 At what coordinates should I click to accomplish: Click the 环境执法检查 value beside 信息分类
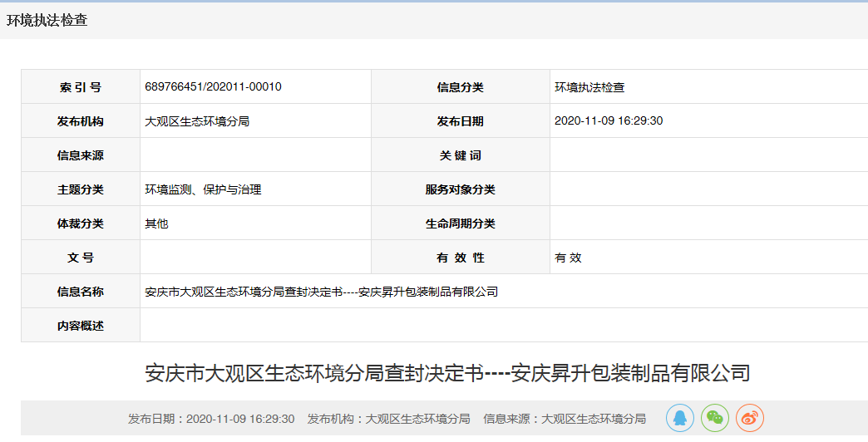[x=589, y=87]
